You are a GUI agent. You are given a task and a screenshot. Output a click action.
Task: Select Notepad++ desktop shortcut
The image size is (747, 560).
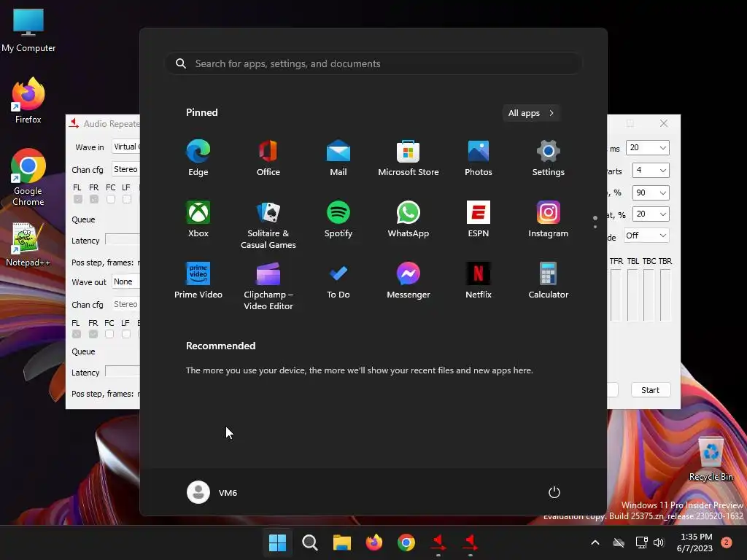click(x=28, y=245)
